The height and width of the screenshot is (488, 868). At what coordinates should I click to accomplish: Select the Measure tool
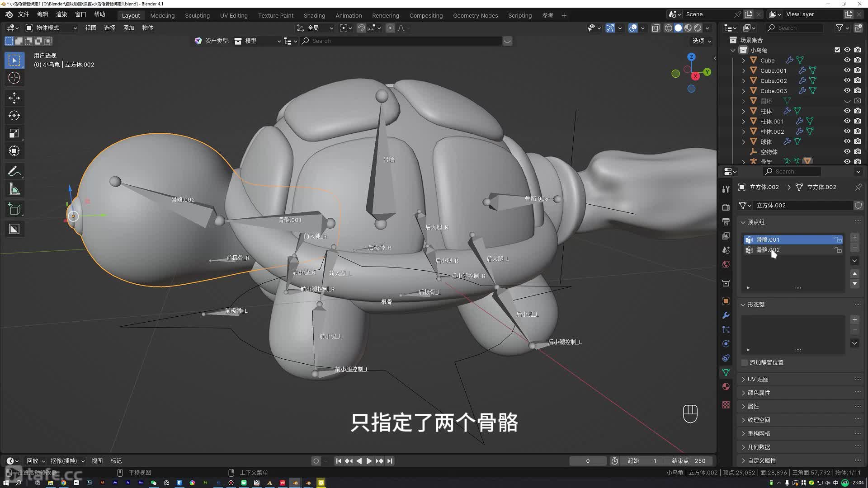pyautogui.click(x=14, y=189)
